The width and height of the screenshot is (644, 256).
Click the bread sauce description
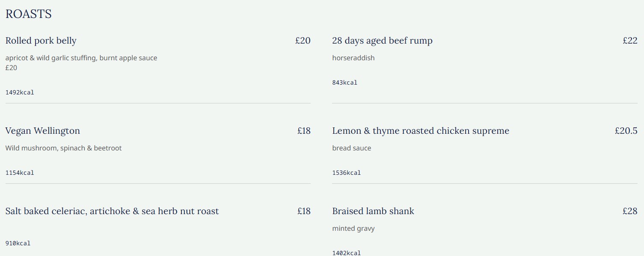[351, 148]
